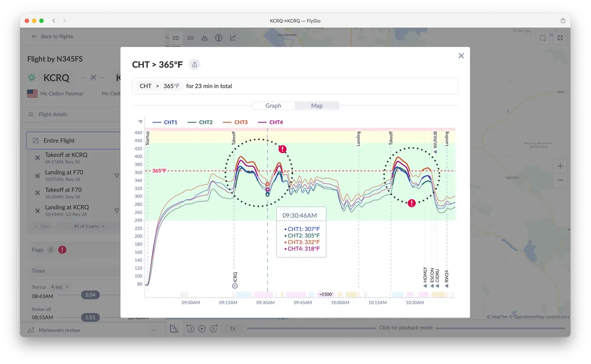Expand '#1 of 5 parts' selector

tap(89, 226)
